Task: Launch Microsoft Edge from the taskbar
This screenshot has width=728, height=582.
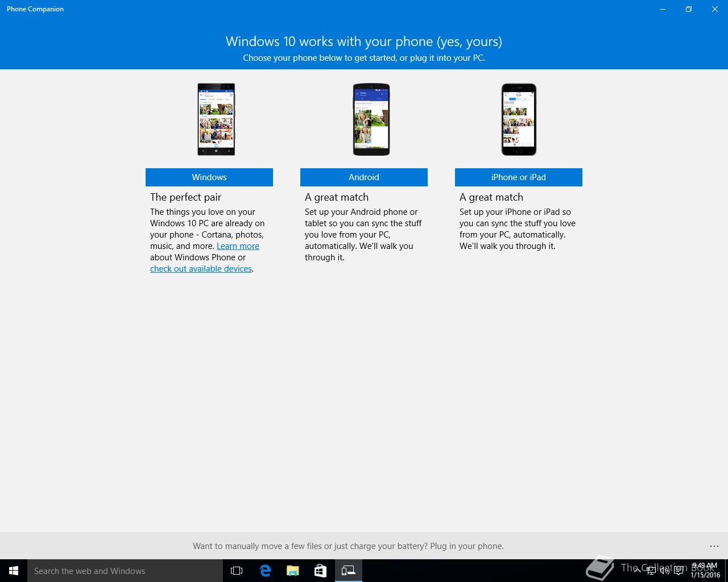Action: [265, 571]
